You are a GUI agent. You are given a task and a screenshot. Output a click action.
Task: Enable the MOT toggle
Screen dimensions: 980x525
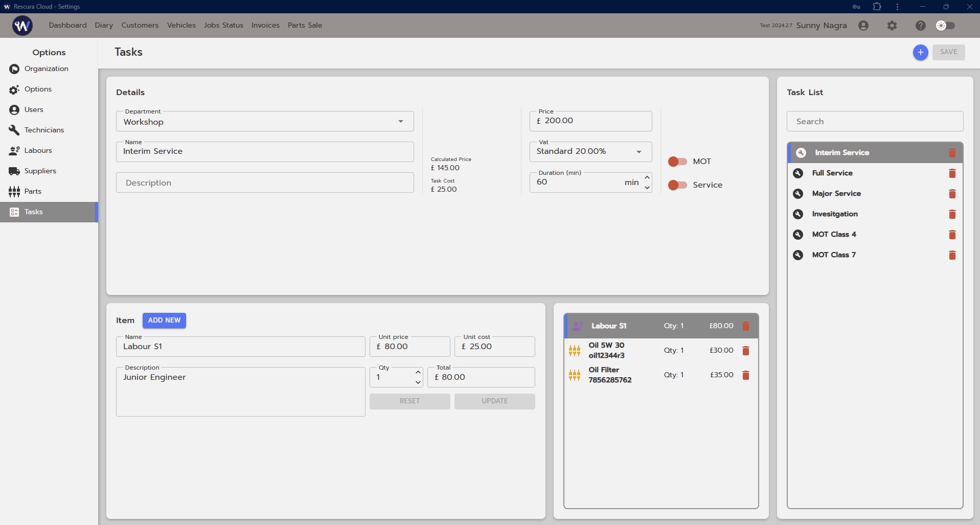pyautogui.click(x=677, y=162)
